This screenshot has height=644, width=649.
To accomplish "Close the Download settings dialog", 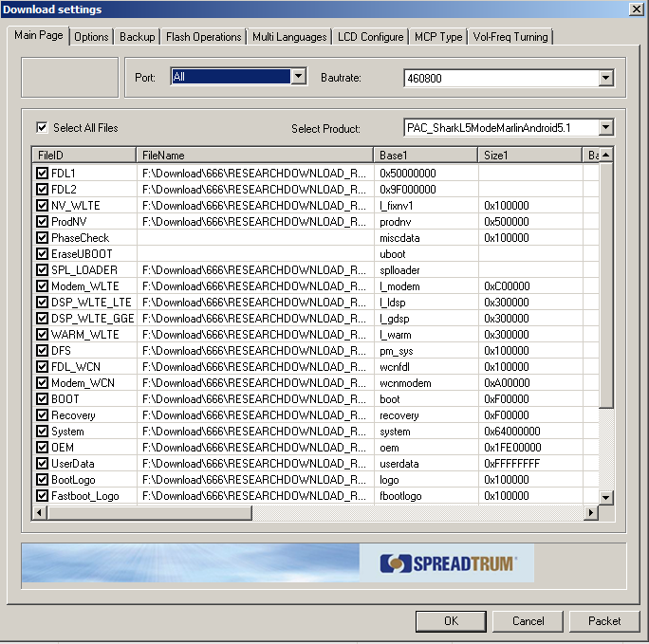I will tap(635, 9).
